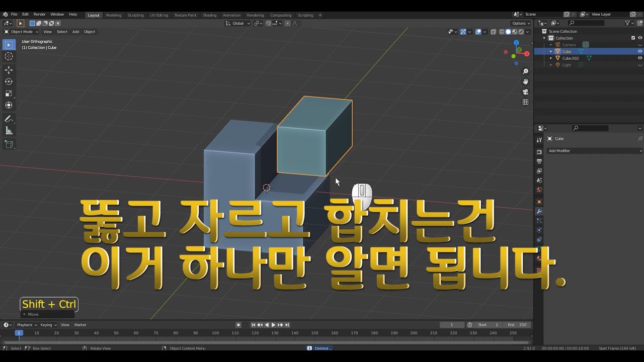
Task: Click the End 250 frame field
Action: coord(518,325)
